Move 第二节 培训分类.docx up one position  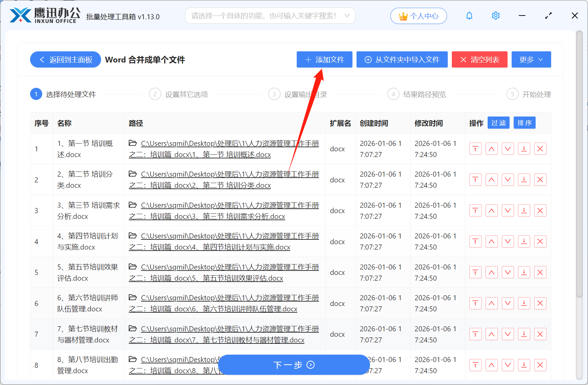(492, 179)
